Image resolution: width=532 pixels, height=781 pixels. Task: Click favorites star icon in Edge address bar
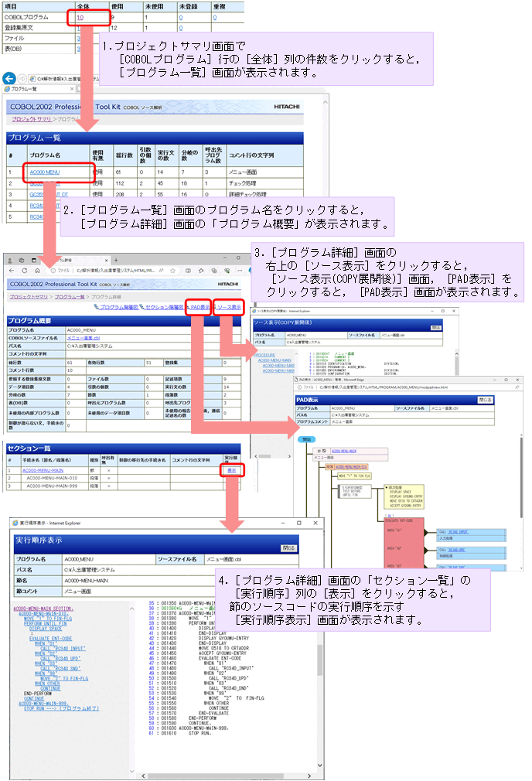tap(172, 271)
